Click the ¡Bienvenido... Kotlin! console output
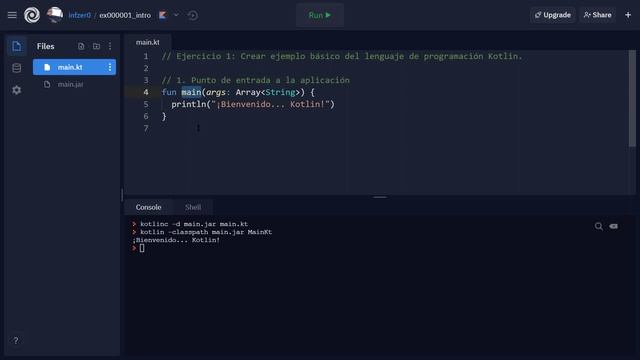 click(176, 240)
